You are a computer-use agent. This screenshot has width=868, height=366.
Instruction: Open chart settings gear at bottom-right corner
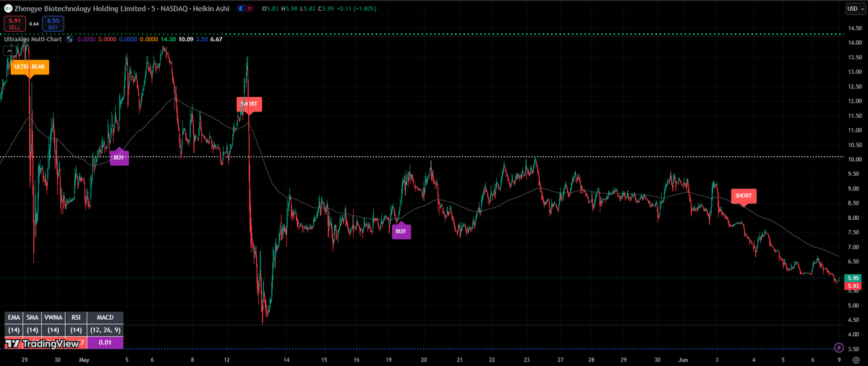(x=856, y=359)
